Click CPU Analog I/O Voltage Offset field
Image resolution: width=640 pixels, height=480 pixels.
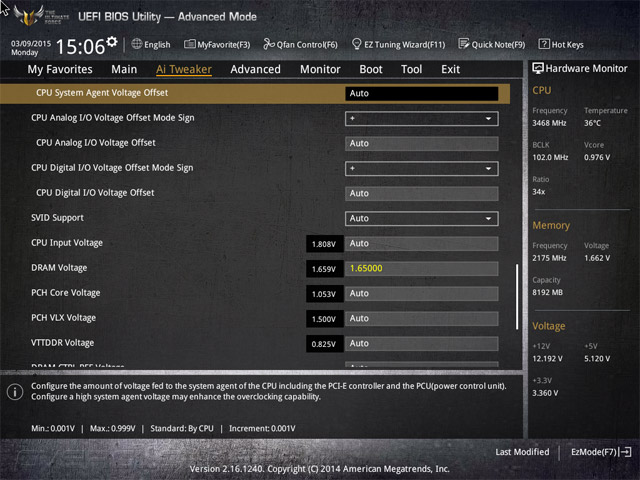click(x=422, y=144)
